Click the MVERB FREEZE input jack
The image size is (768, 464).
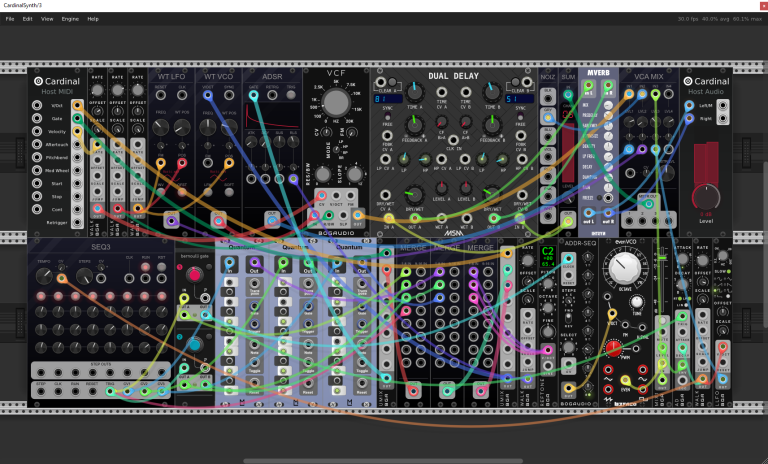(608, 198)
